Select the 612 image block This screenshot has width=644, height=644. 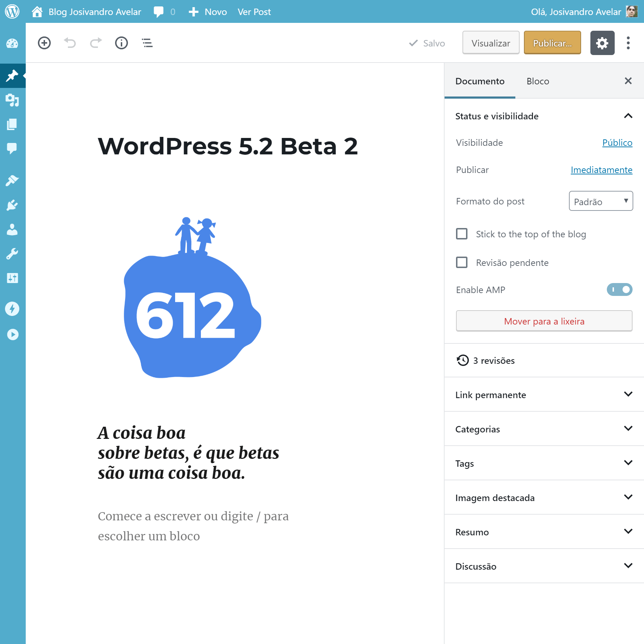pyautogui.click(x=192, y=297)
